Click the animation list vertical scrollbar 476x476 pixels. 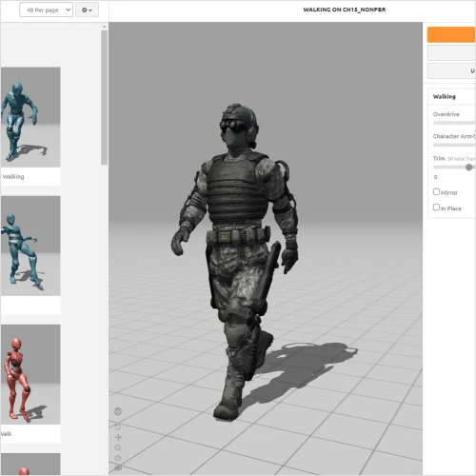[104, 97]
